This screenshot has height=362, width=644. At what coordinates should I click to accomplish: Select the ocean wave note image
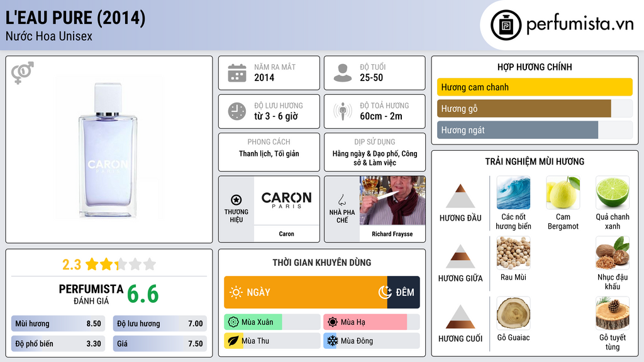[x=513, y=192]
